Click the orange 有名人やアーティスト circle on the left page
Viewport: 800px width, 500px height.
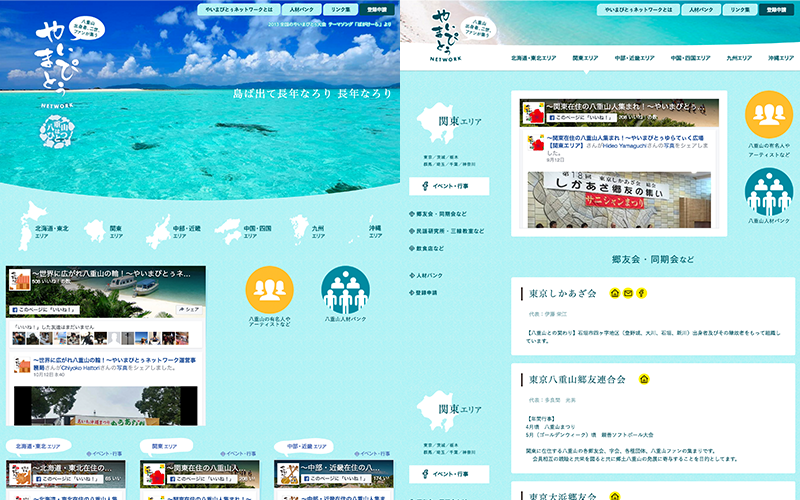(x=269, y=290)
